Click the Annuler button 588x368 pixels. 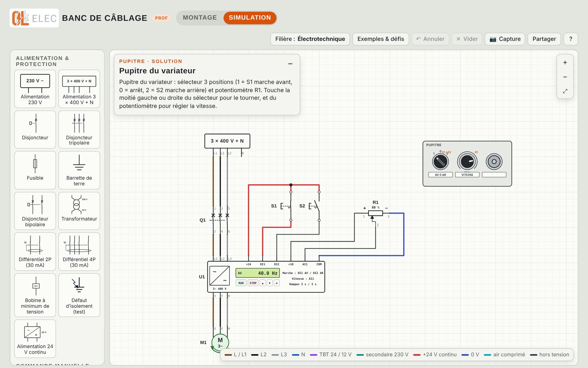tap(430, 39)
